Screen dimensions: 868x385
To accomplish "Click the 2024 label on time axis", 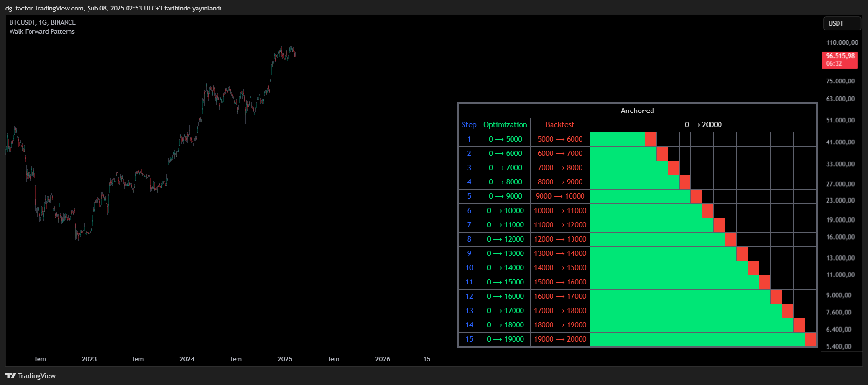I will [187, 359].
